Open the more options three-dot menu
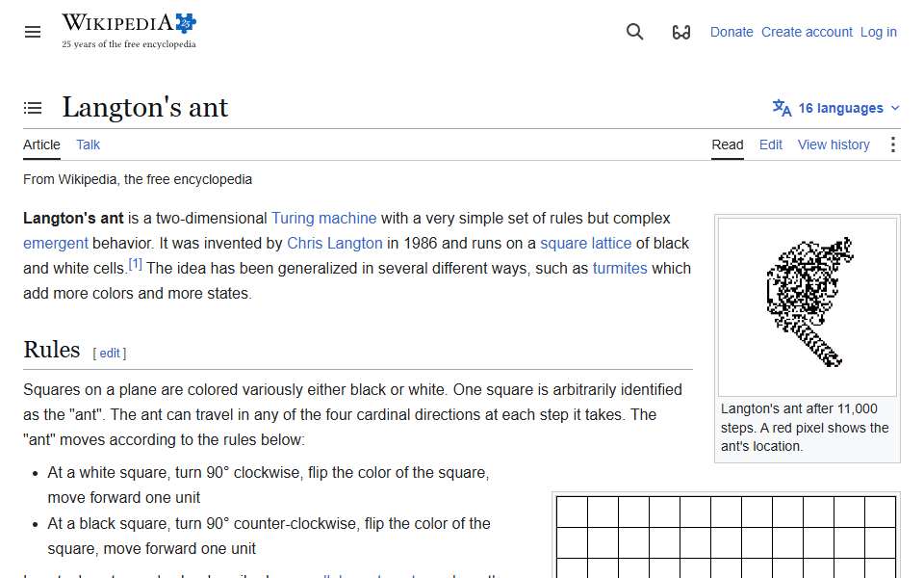This screenshot has width=924, height=578. (893, 144)
